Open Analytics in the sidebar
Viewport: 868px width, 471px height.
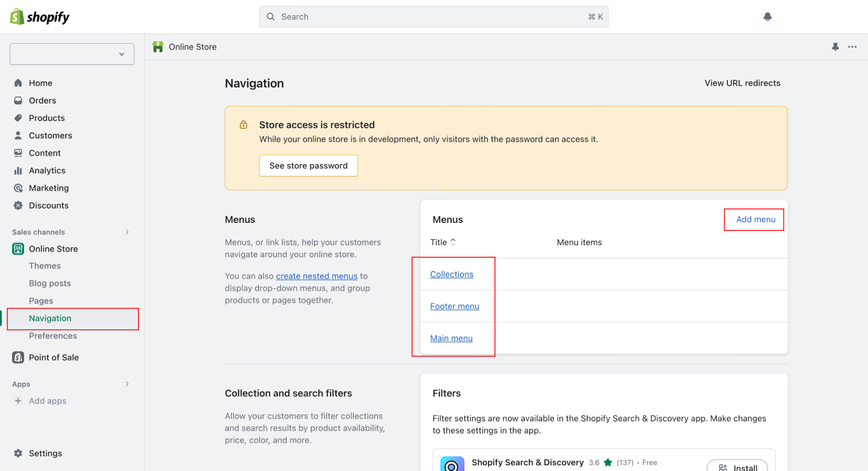[47, 171]
